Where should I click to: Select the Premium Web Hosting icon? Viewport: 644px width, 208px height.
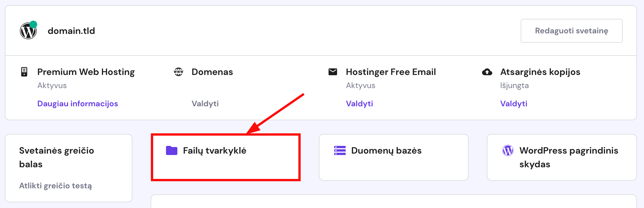pos(24,72)
